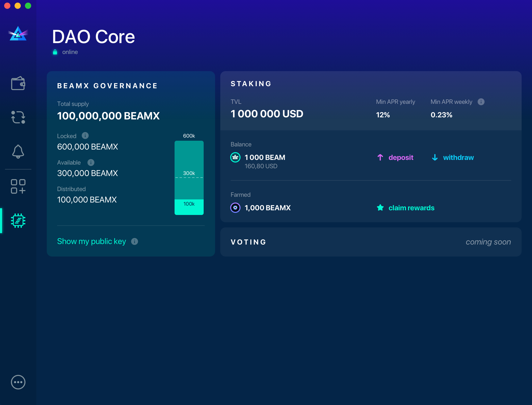This screenshot has width=532, height=405.
Task: Open the Min APR weekly info tooltip
Action: (481, 102)
